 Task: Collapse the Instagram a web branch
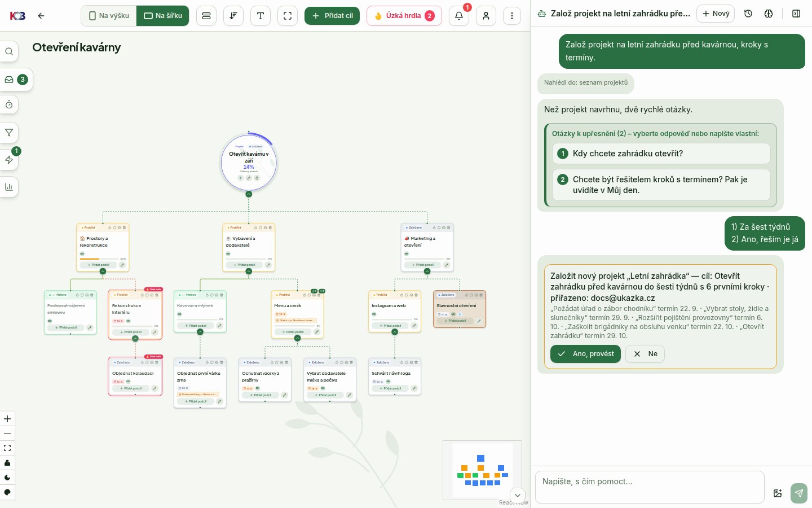tap(395, 332)
